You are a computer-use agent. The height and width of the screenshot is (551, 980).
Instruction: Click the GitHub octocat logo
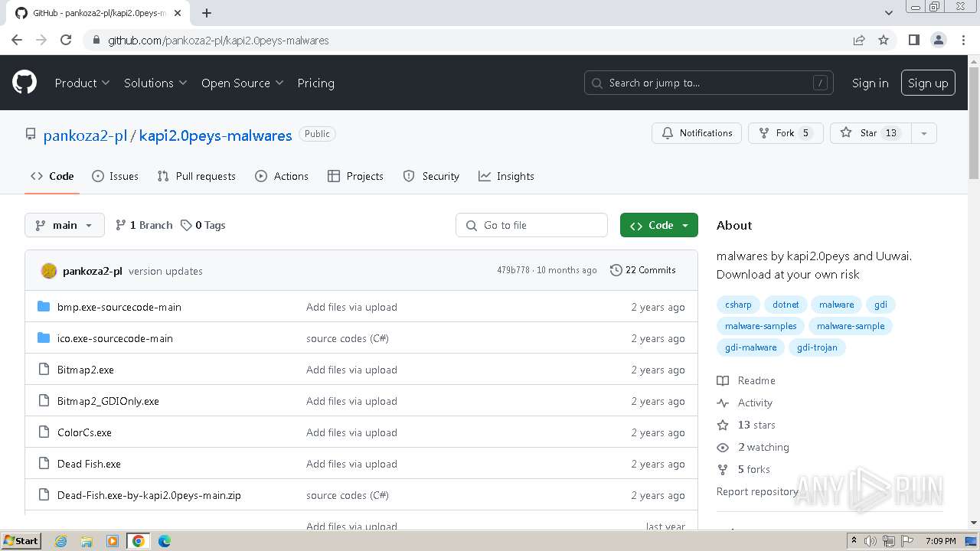[x=24, y=83]
